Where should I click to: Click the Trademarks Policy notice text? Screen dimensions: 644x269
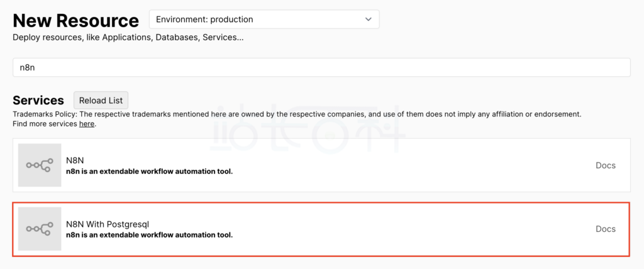pyautogui.click(x=297, y=114)
